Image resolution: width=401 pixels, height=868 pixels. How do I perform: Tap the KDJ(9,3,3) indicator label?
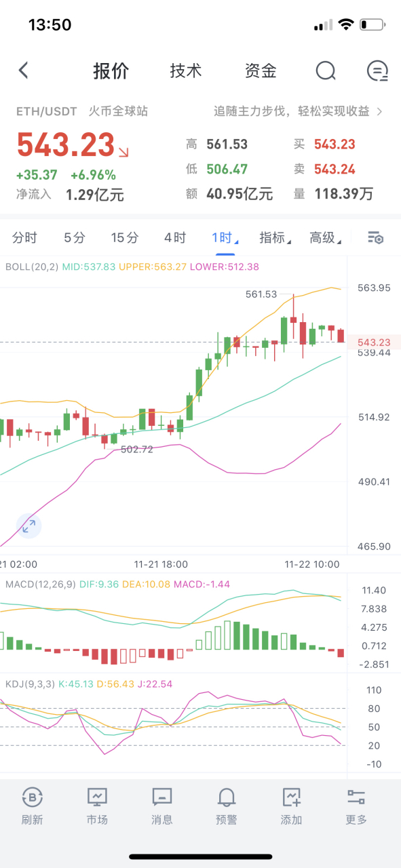point(31,684)
